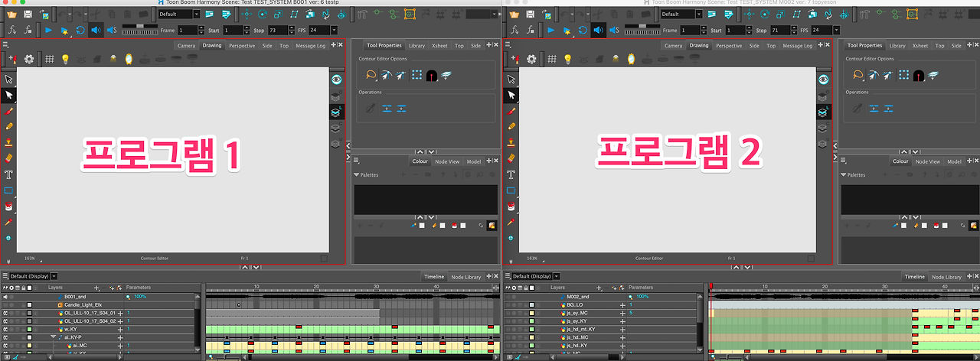Open the Node Library tab in M002 timeline panel

(x=947, y=277)
